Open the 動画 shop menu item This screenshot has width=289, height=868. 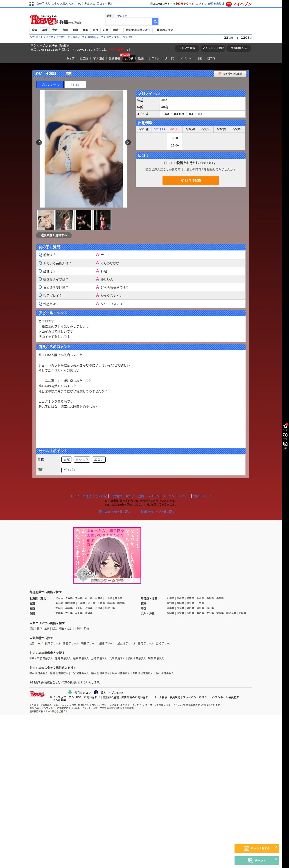141,59
